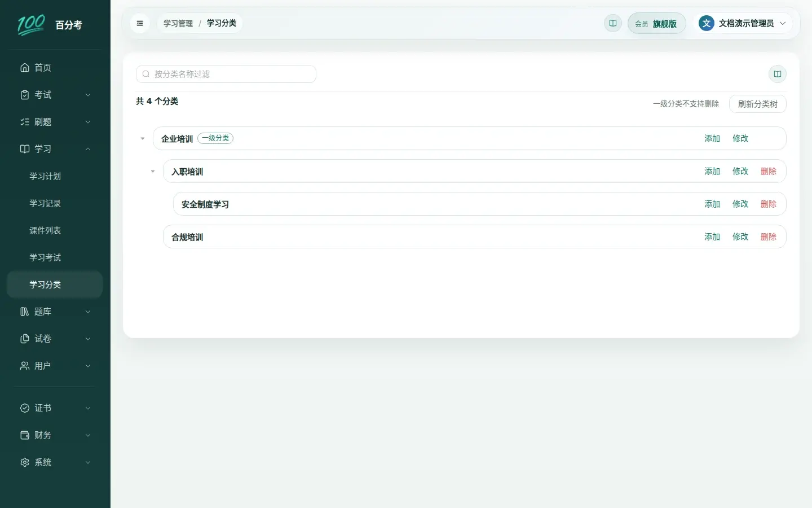Open the 学习考试 submenu item

pos(55,257)
